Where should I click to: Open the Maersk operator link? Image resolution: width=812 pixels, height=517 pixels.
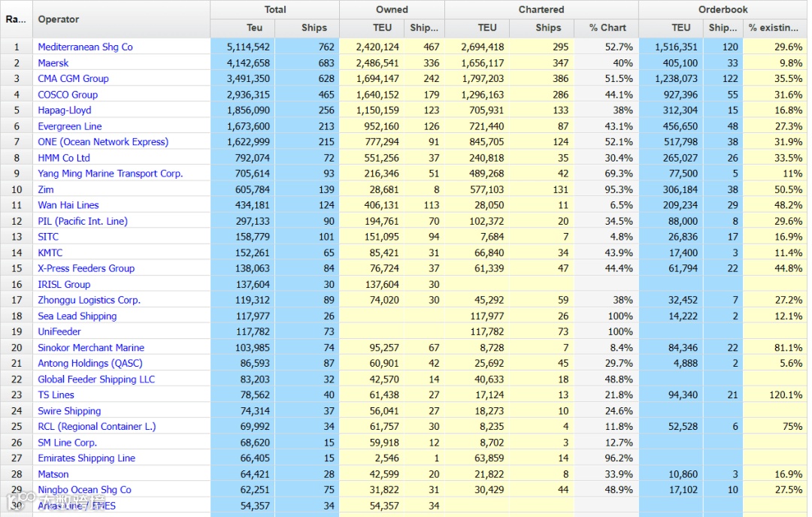pyautogui.click(x=53, y=63)
